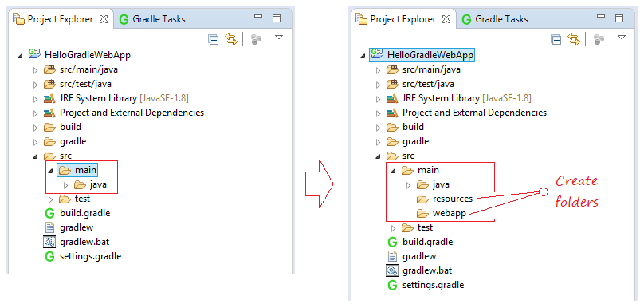This screenshot has height=304, width=644.
Task: Click build.gradle file icon in left panel
Action: click(x=49, y=214)
